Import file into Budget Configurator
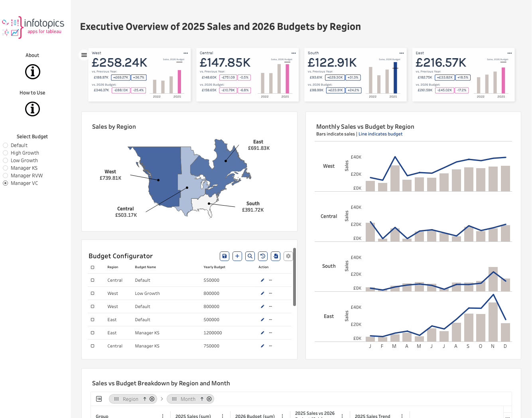 click(x=276, y=256)
